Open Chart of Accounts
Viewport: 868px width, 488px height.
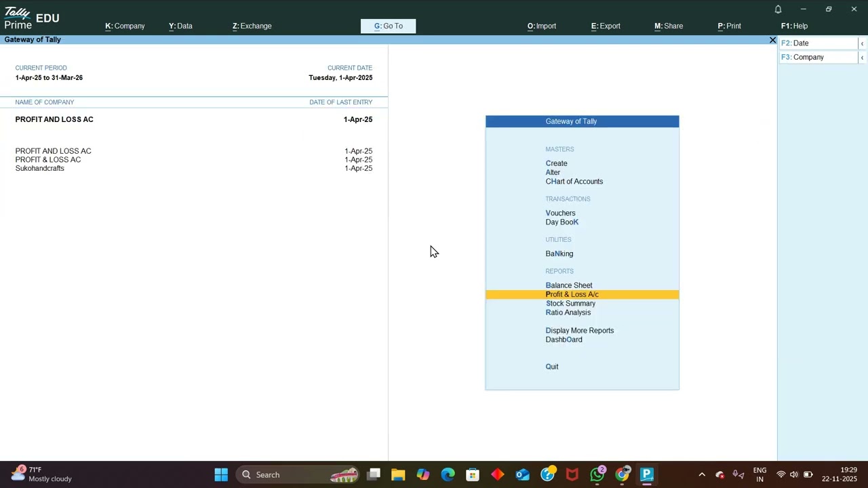pyautogui.click(x=574, y=182)
